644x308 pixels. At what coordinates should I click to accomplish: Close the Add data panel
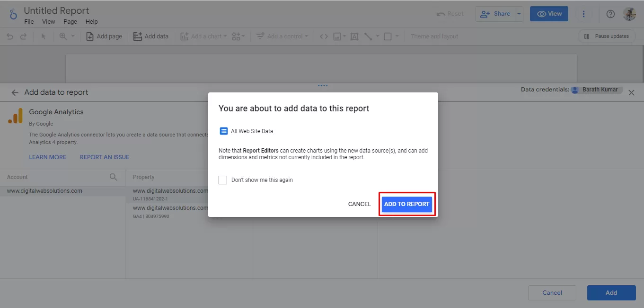[x=631, y=93]
